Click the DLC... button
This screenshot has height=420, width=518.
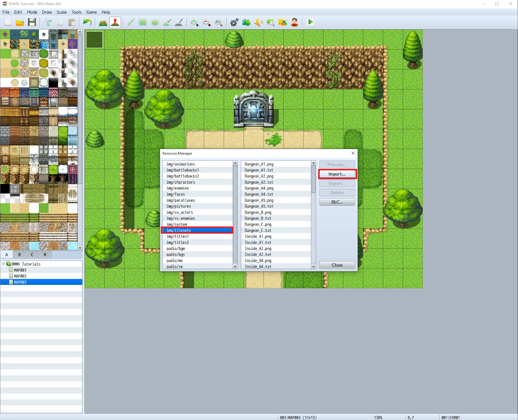[x=337, y=202]
